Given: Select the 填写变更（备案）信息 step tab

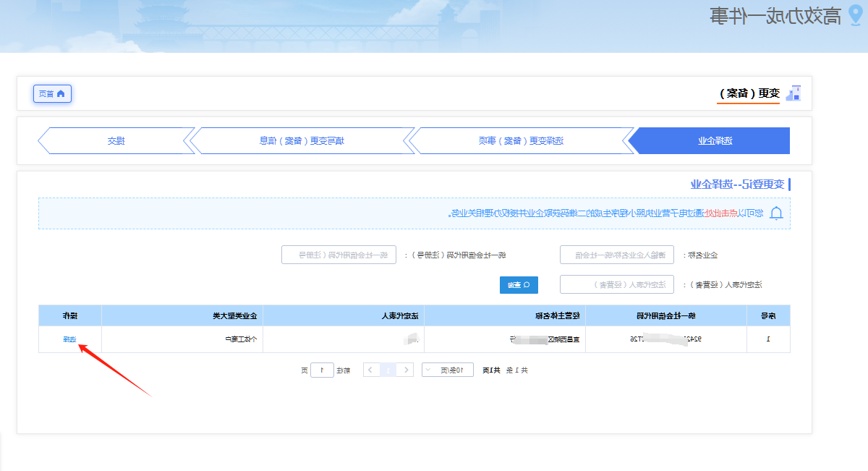Looking at the screenshot, I should click(x=302, y=140).
